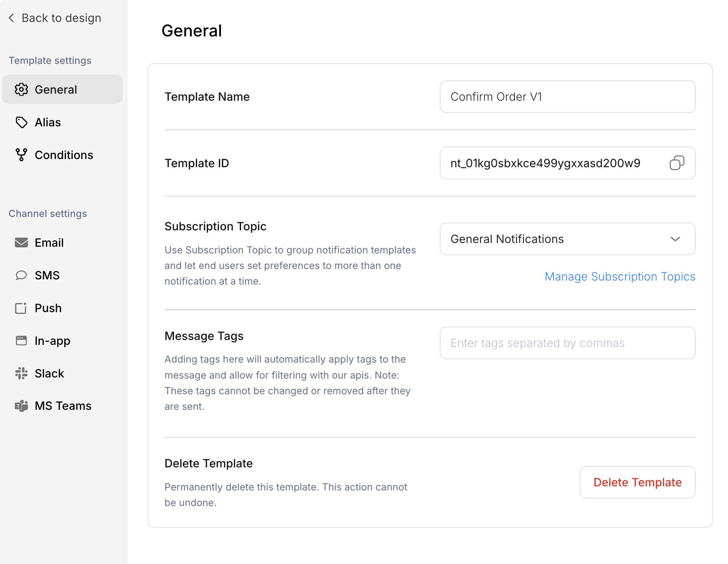Screen dimensions: 728x564
Task: Click the Slack logo icon
Action: (x=21, y=373)
